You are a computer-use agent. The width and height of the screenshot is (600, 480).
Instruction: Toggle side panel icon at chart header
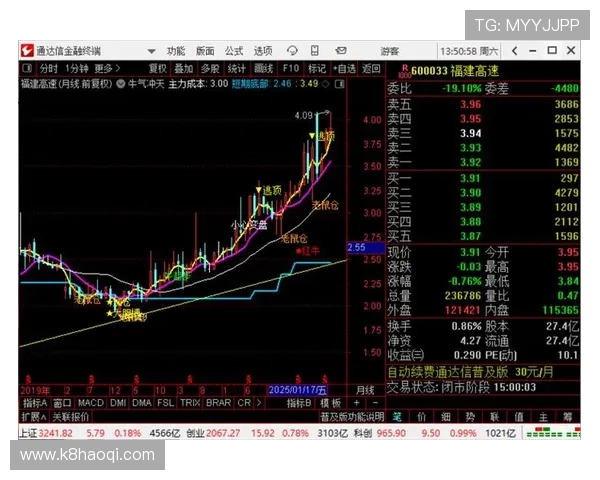point(339,84)
